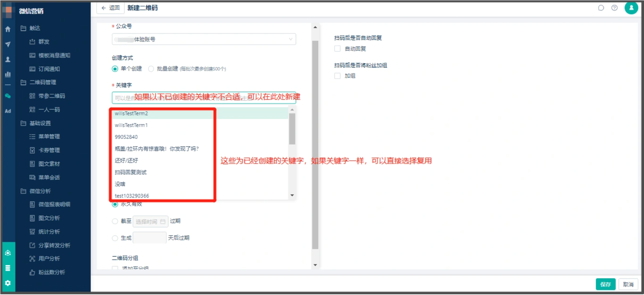Screen dimensions: 644x295
Task: Click the days input before 天后过期
Action: click(x=150, y=238)
